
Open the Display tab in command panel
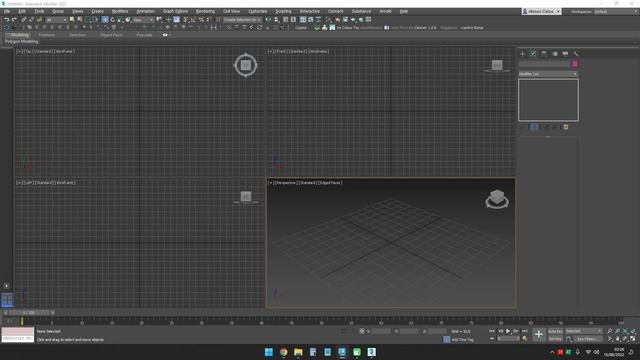[565, 53]
